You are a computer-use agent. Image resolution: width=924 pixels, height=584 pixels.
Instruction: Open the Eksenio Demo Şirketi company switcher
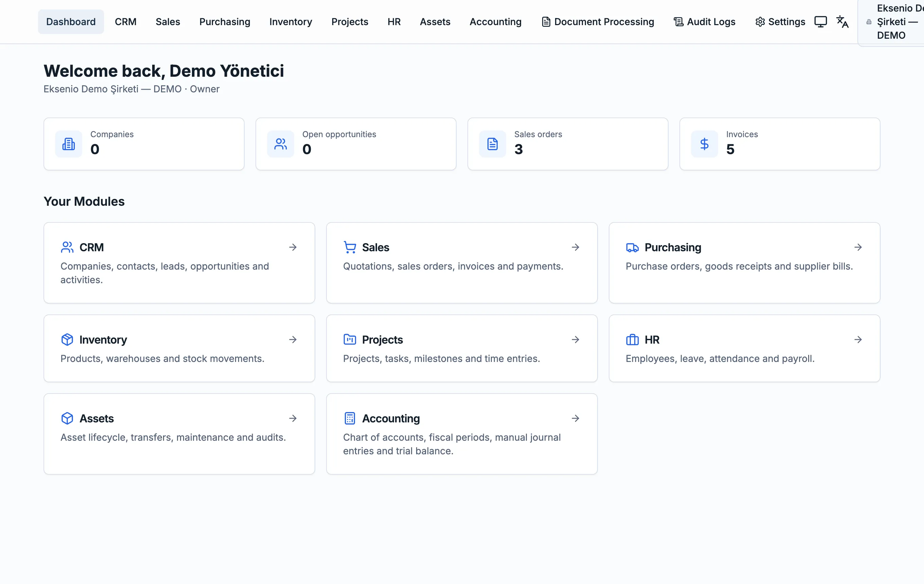tap(891, 22)
